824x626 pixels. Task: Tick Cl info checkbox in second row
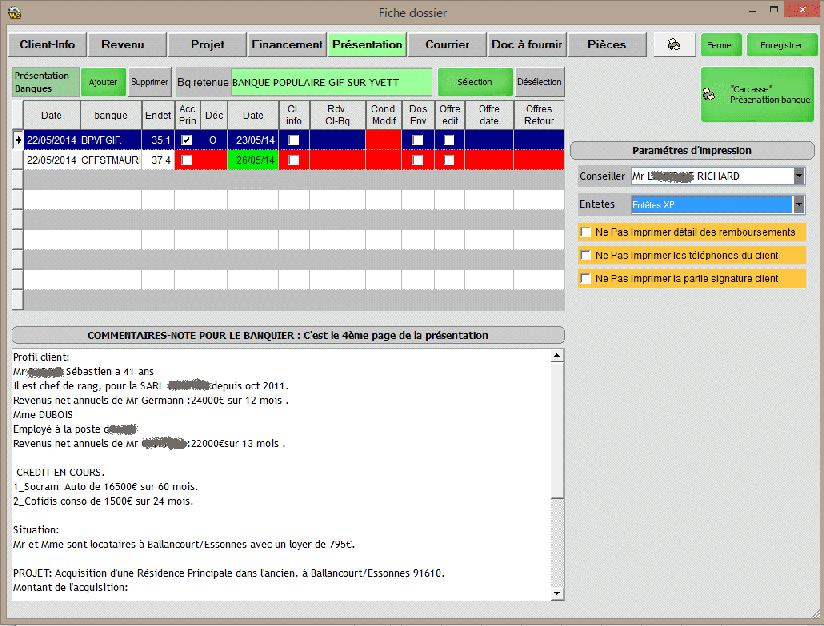[x=293, y=160]
